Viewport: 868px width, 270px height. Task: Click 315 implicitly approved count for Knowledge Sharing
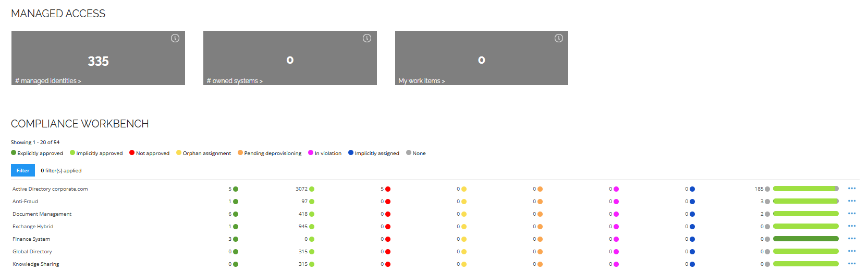[x=307, y=264]
